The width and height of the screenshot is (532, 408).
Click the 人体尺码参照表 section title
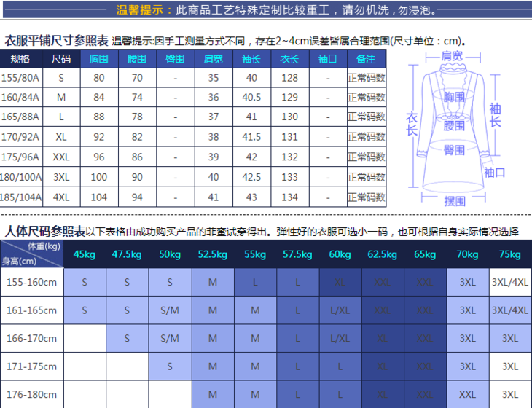point(44,231)
